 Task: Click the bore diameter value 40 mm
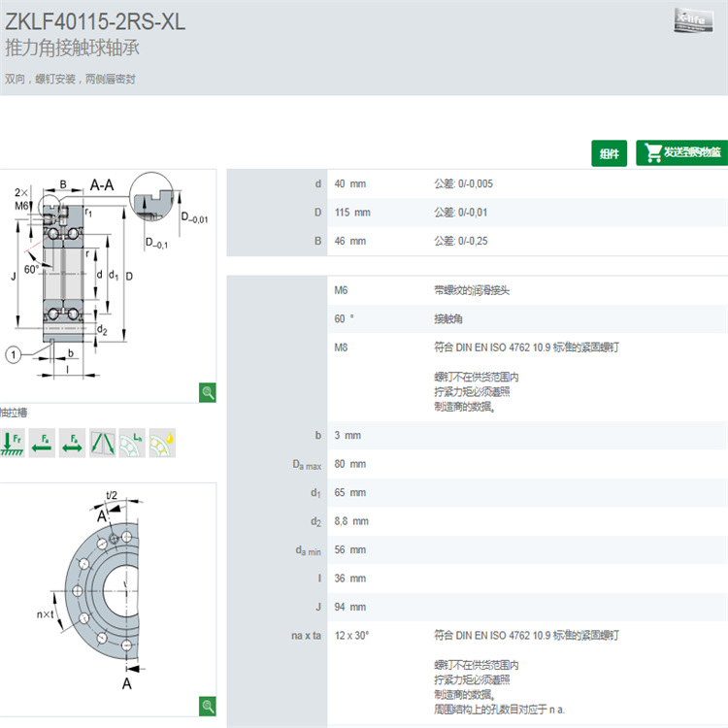tap(350, 183)
